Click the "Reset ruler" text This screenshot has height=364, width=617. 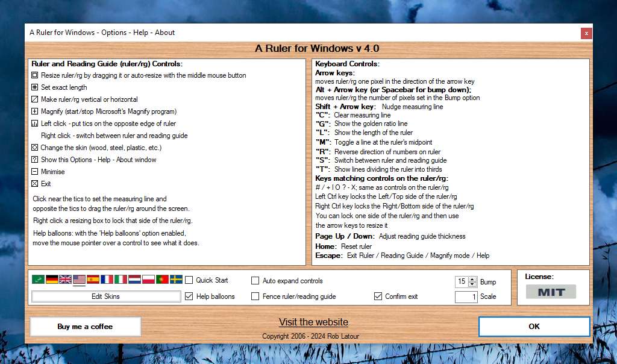(x=356, y=246)
